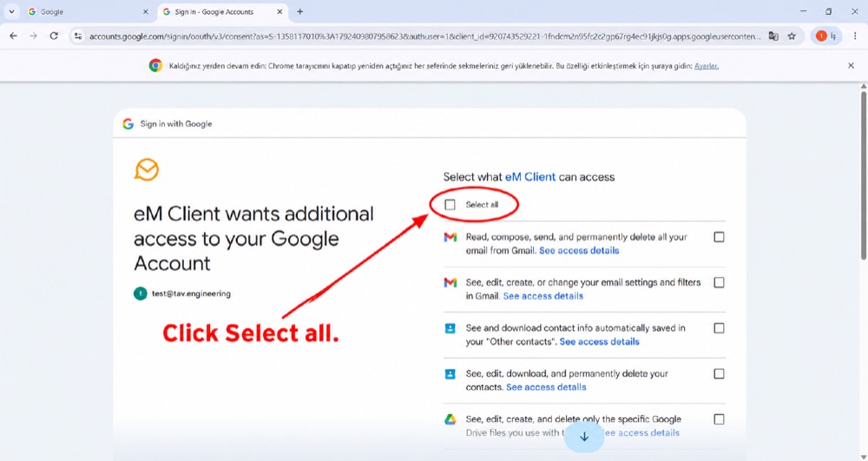Open the tab search dropdown arrow
868x461 pixels.
[x=11, y=11]
